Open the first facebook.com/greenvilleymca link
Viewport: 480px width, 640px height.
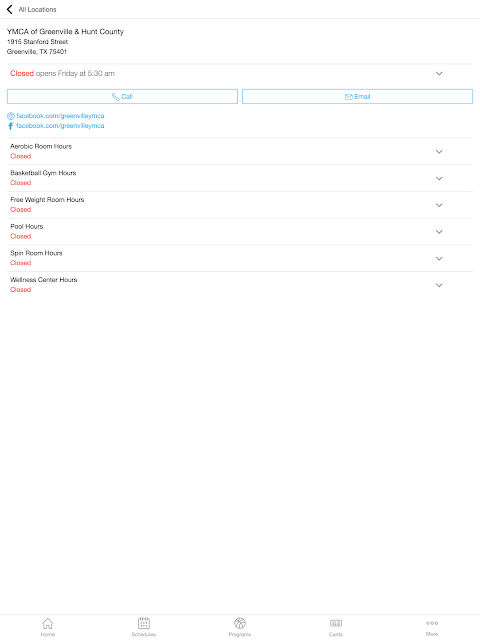click(60, 116)
